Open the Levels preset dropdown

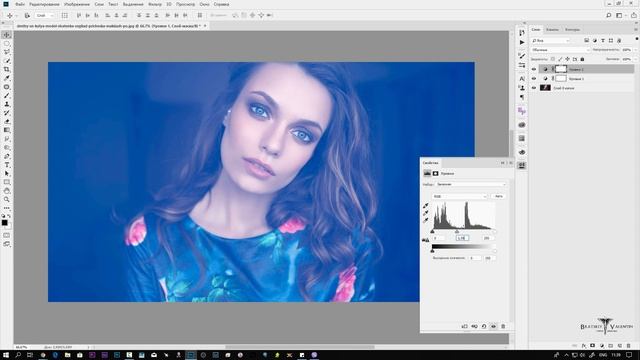point(470,184)
